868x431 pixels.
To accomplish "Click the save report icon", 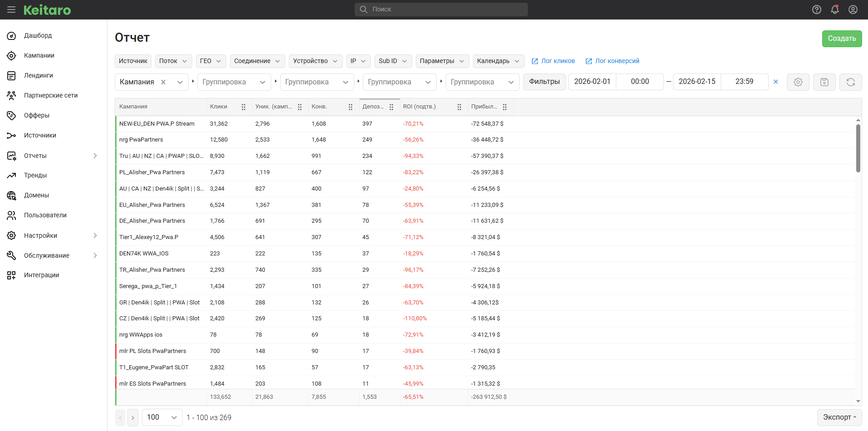I will pyautogui.click(x=824, y=82).
